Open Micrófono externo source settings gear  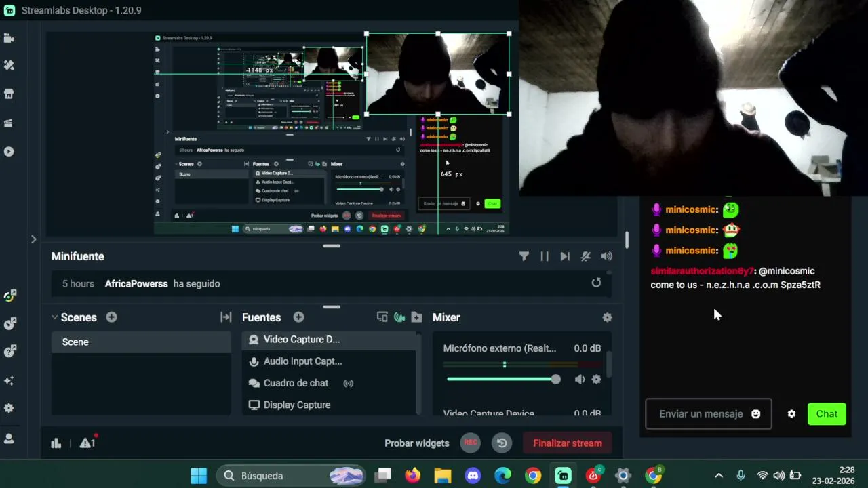[x=596, y=380]
